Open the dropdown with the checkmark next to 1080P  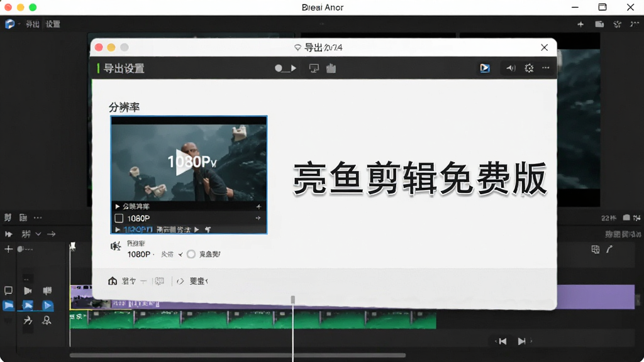tap(172, 255)
